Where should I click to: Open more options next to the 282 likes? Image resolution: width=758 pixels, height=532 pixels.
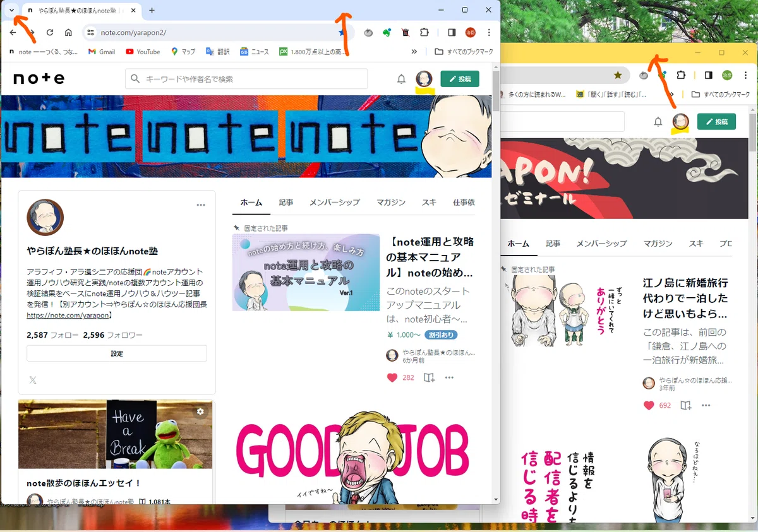coord(449,377)
